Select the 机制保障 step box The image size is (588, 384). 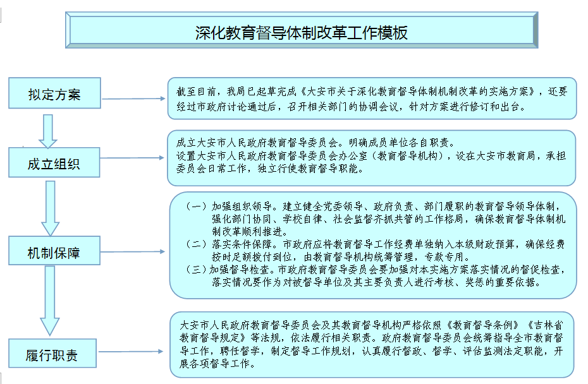click(x=54, y=251)
